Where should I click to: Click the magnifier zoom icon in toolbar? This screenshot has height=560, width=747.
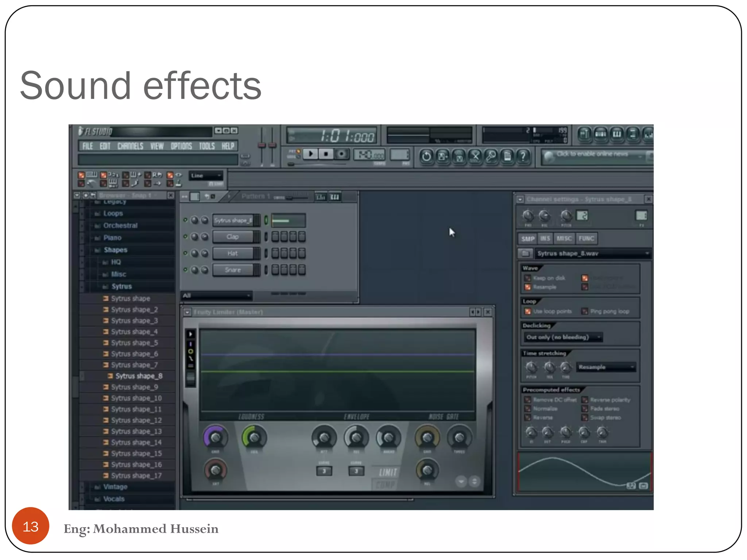(x=491, y=157)
